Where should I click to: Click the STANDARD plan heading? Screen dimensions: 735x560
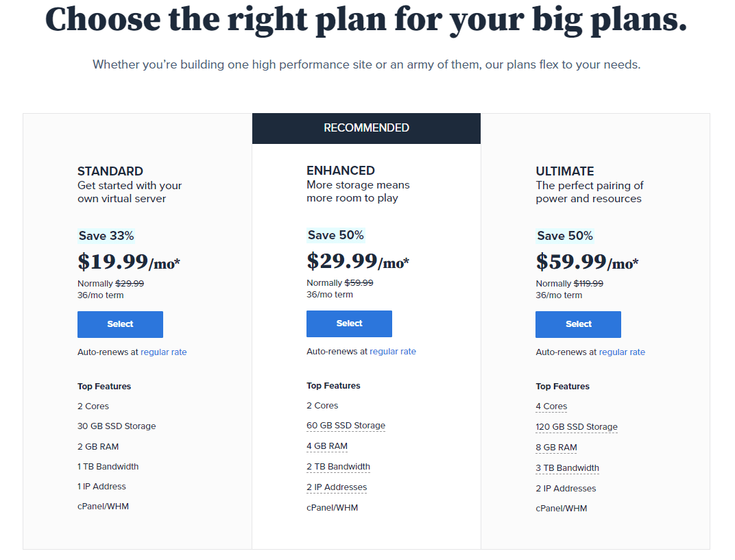(110, 171)
